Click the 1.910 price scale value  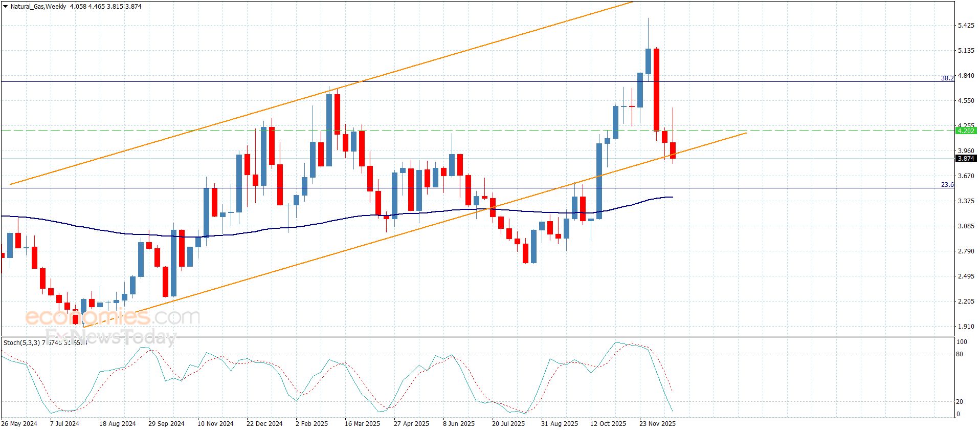(966, 327)
